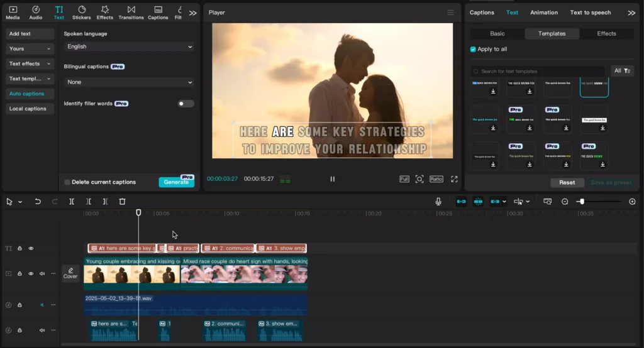Open the Captions toolbar panel

click(x=158, y=13)
